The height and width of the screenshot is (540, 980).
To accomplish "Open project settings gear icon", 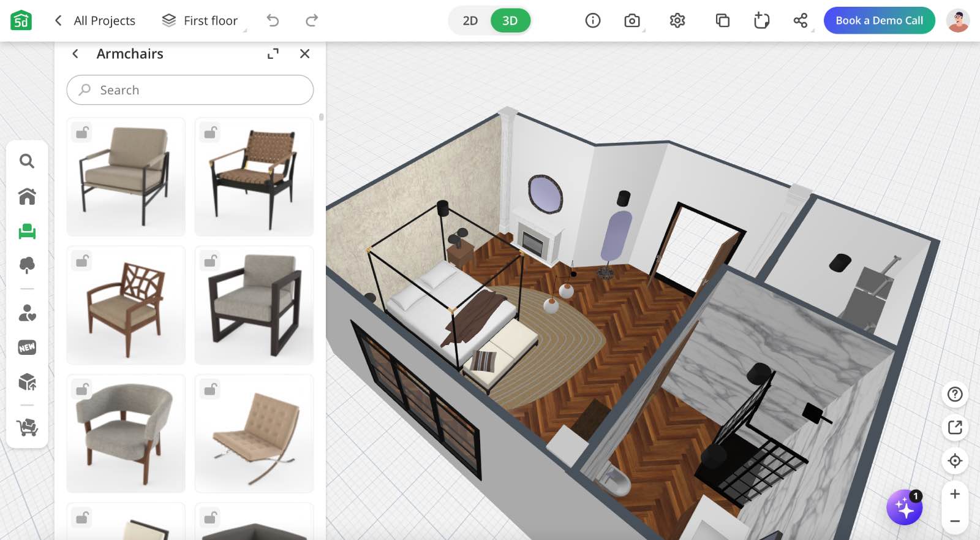I will pyautogui.click(x=677, y=21).
